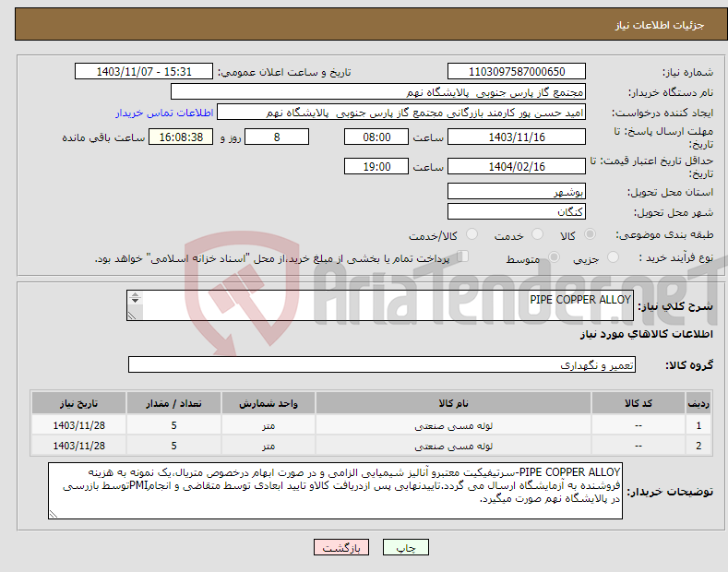This screenshot has height=572, width=728.
Task: Click the buyer notes textarea
Action: (335, 491)
